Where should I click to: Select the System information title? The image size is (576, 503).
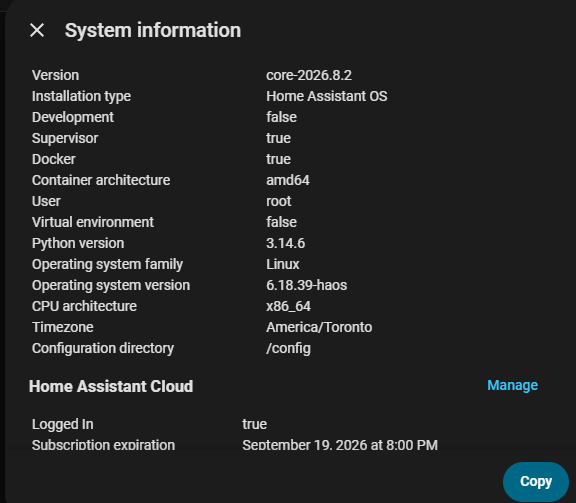[x=153, y=30]
